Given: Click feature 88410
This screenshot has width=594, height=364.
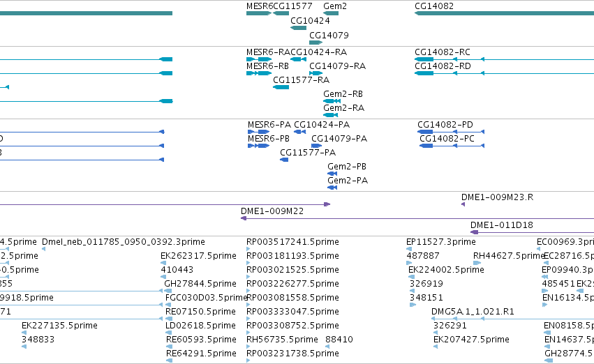Looking at the screenshot, I should 339,340.
